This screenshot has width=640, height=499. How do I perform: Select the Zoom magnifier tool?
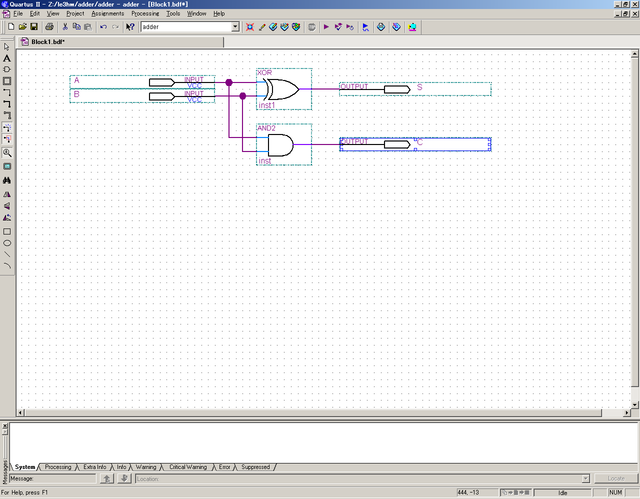[x=7, y=153]
